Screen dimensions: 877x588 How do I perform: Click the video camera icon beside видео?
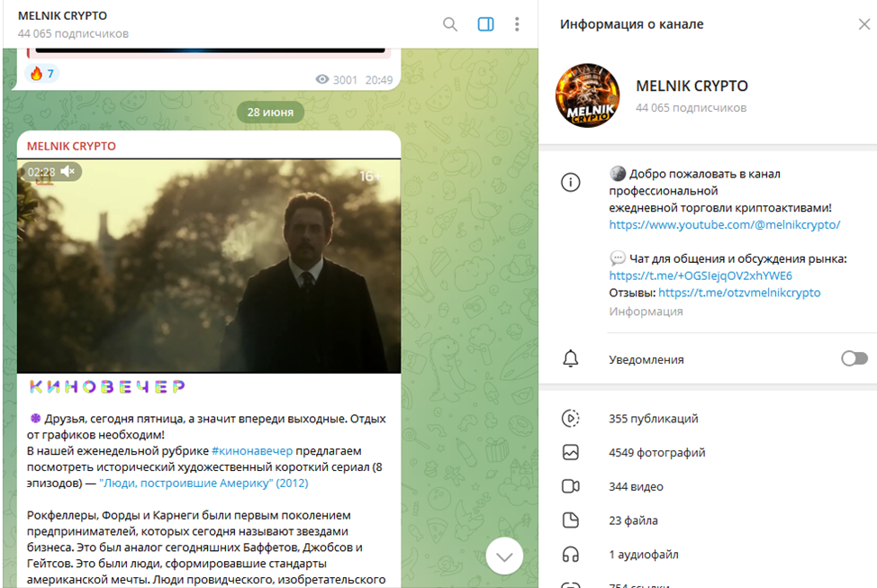571,486
